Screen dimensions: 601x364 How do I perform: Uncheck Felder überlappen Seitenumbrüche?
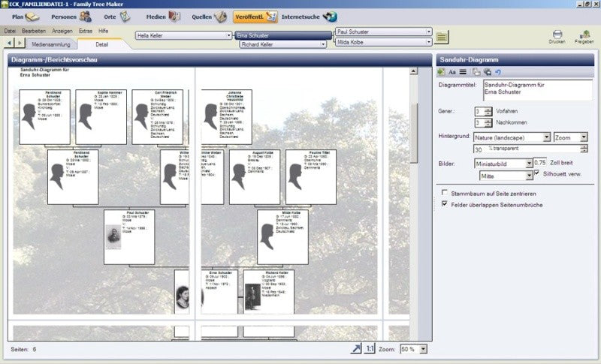pyautogui.click(x=445, y=203)
